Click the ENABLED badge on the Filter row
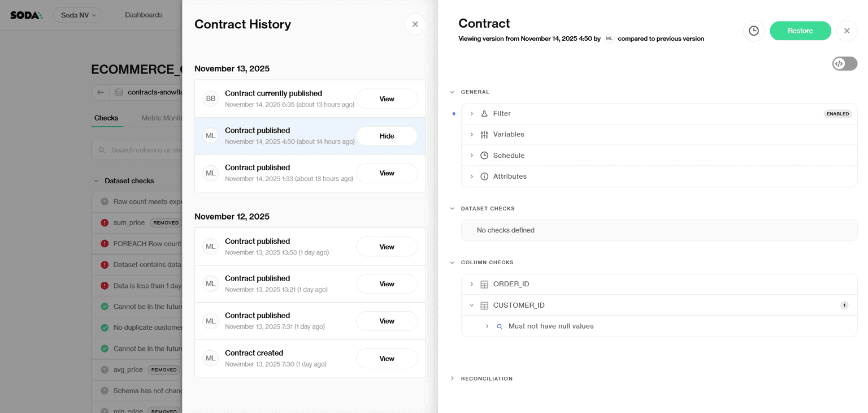This screenshot has height=413, width=868. [x=837, y=113]
